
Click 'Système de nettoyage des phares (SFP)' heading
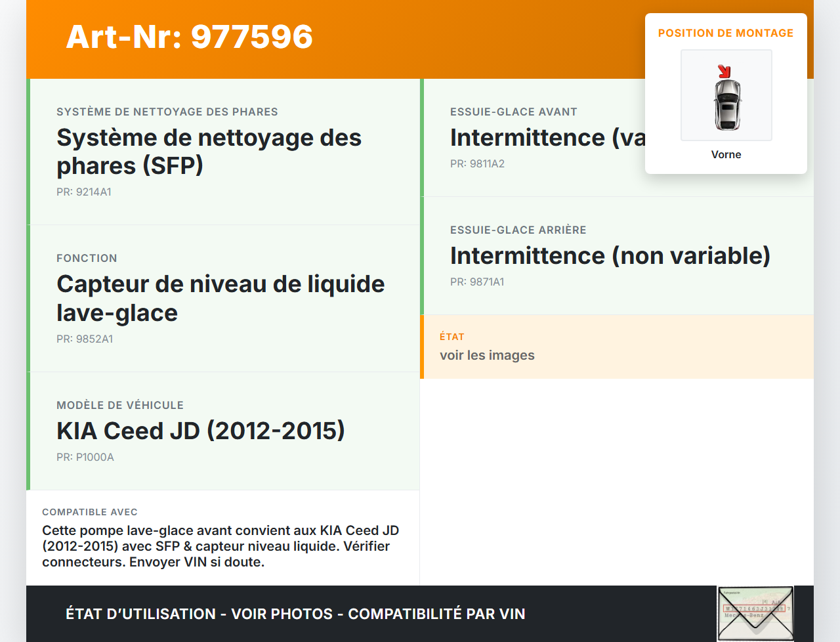209,152
